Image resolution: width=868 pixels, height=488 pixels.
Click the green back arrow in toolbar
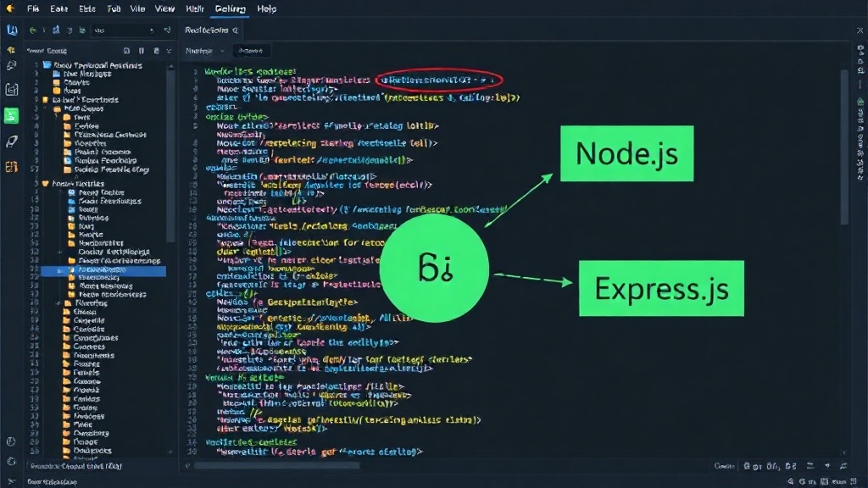pyautogui.click(x=33, y=30)
